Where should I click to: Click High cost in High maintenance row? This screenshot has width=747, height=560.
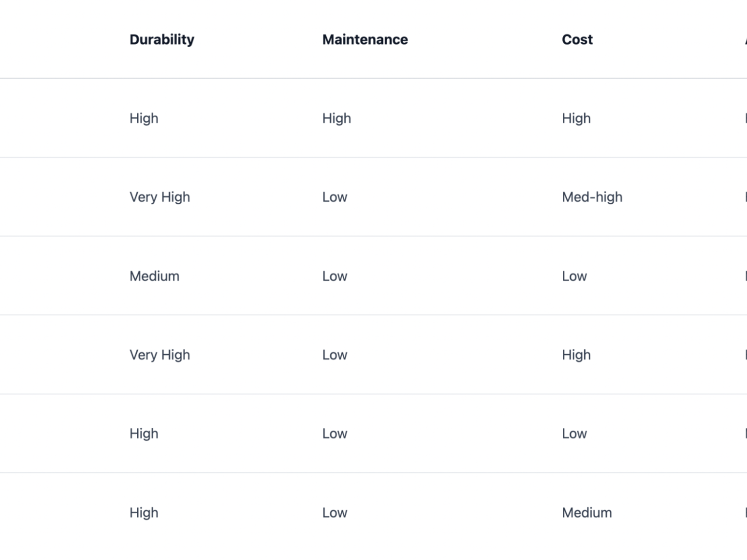point(576,118)
